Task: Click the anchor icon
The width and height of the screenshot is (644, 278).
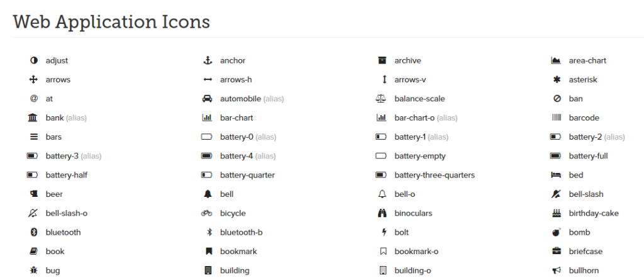Action: click(x=206, y=61)
